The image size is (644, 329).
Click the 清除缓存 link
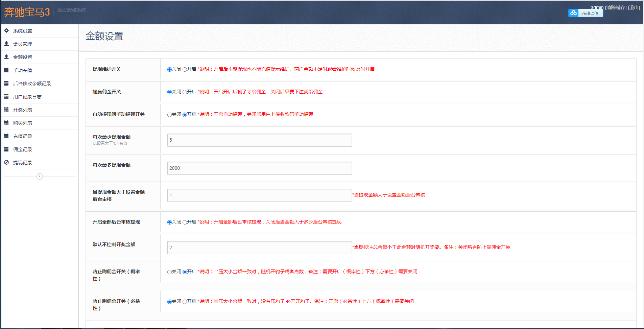(x=615, y=7)
